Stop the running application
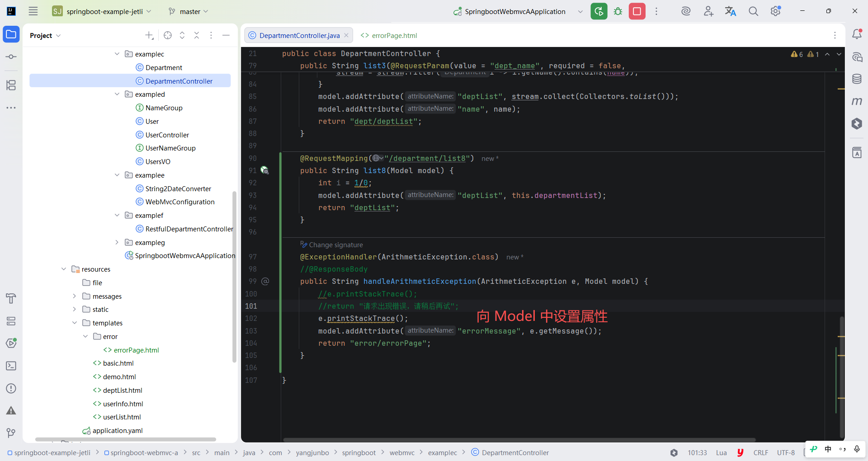This screenshot has width=868, height=461. 637,11
